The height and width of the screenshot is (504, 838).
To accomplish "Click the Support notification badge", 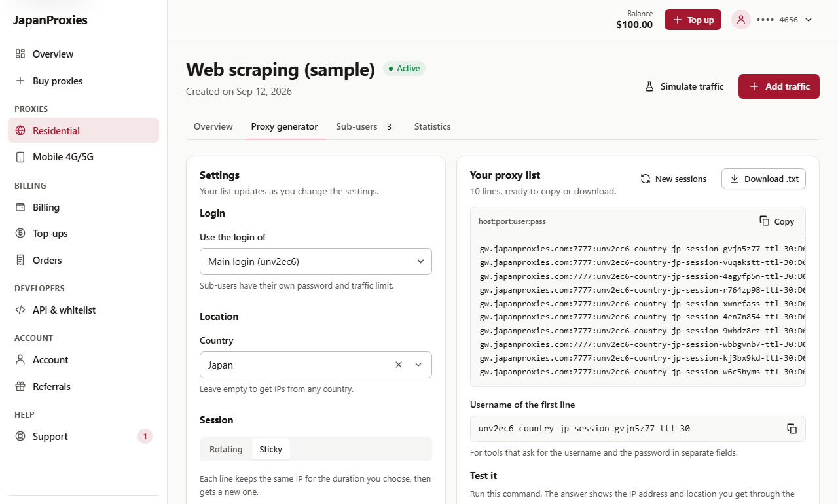I will coord(145,437).
